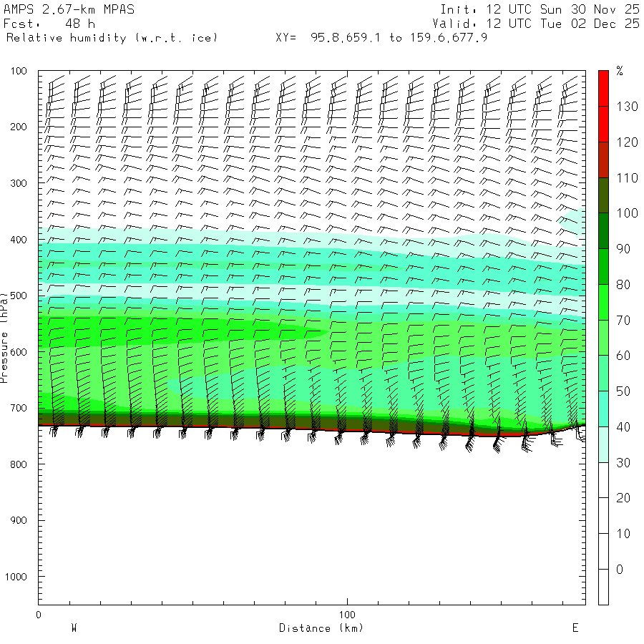The width and height of the screenshot is (644, 644).
Task: Click the 'Fcst: 48 h' forecast label
Action: 49,24
